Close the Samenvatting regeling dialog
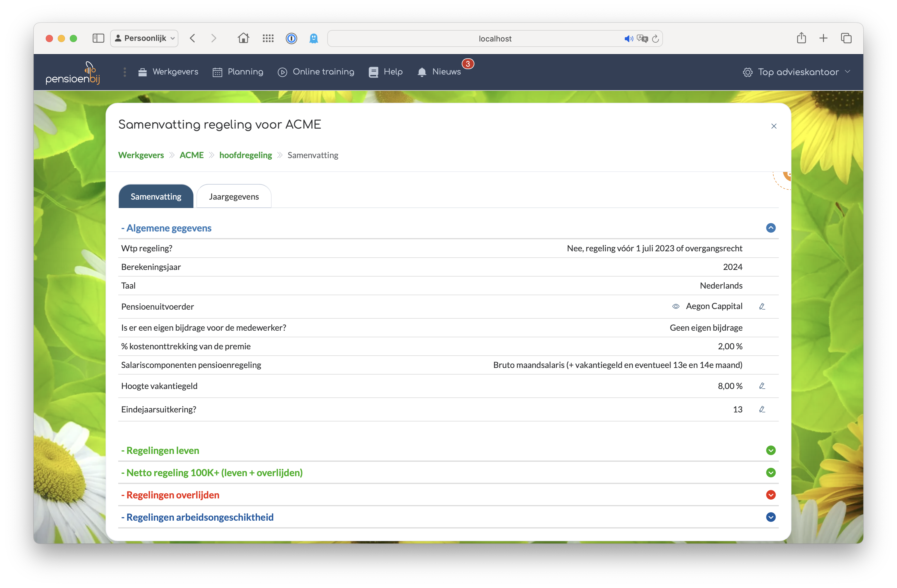The width and height of the screenshot is (897, 588). (774, 126)
